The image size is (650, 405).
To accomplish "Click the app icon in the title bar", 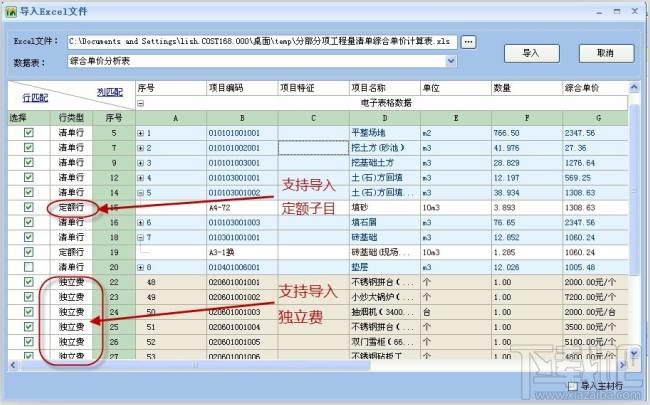I will pyautogui.click(x=10, y=12).
